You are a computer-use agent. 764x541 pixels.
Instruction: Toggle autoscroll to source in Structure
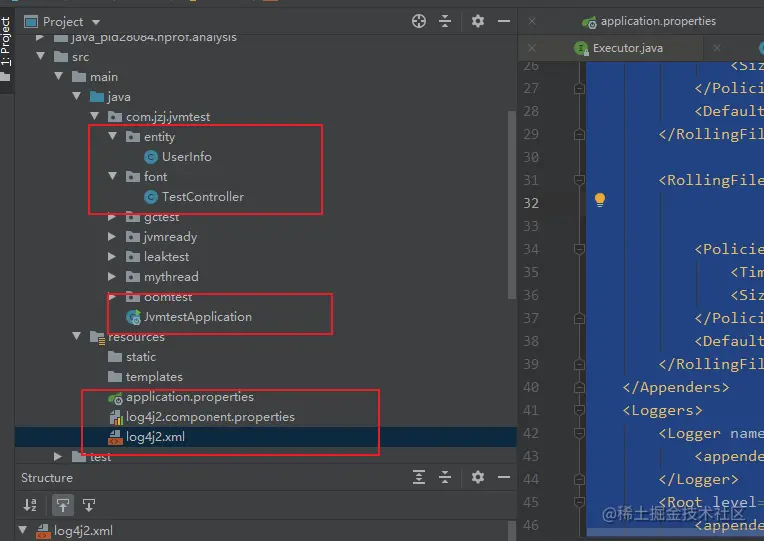[x=63, y=505]
